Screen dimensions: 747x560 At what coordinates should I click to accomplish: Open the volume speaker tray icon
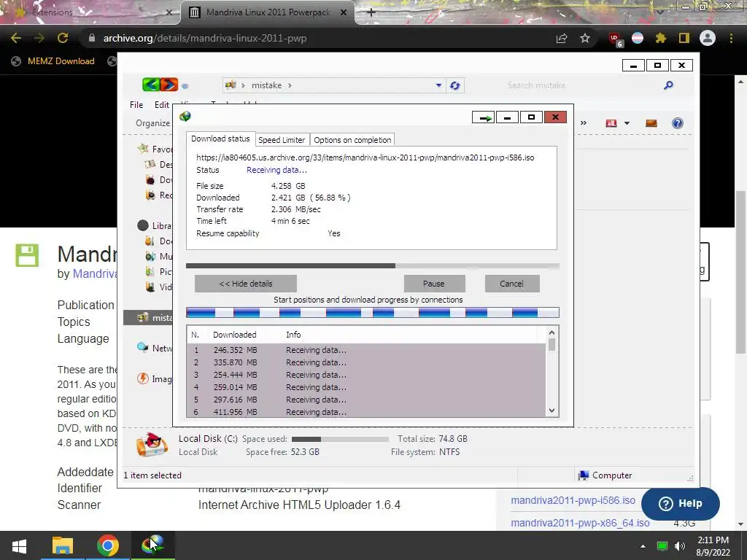pyautogui.click(x=680, y=546)
